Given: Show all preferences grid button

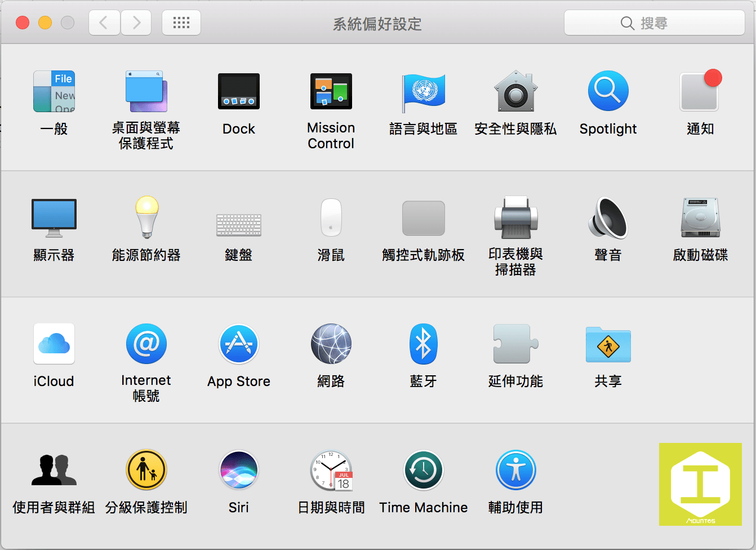Looking at the screenshot, I should coord(181,23).
